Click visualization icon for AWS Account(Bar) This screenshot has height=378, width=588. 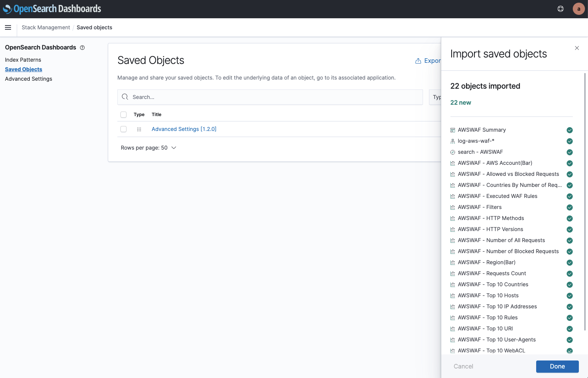point(453,163)
